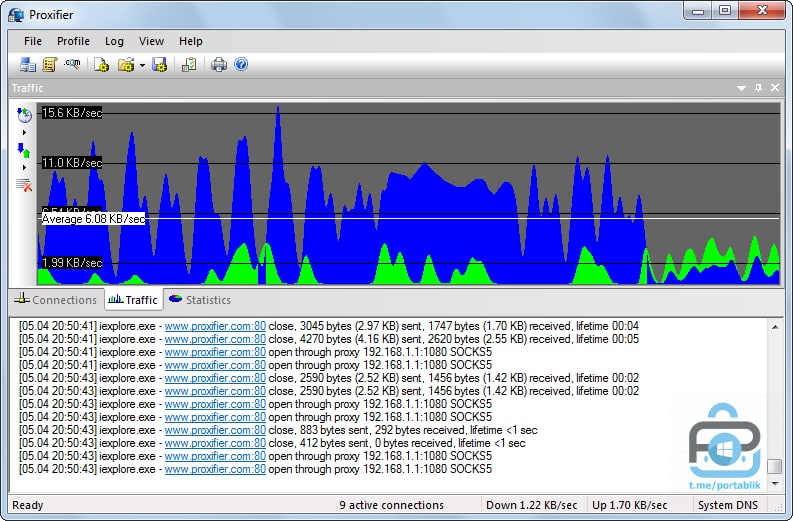Open the Profile menu
Viewport: 793px width, 521px height.
(73, 41)
